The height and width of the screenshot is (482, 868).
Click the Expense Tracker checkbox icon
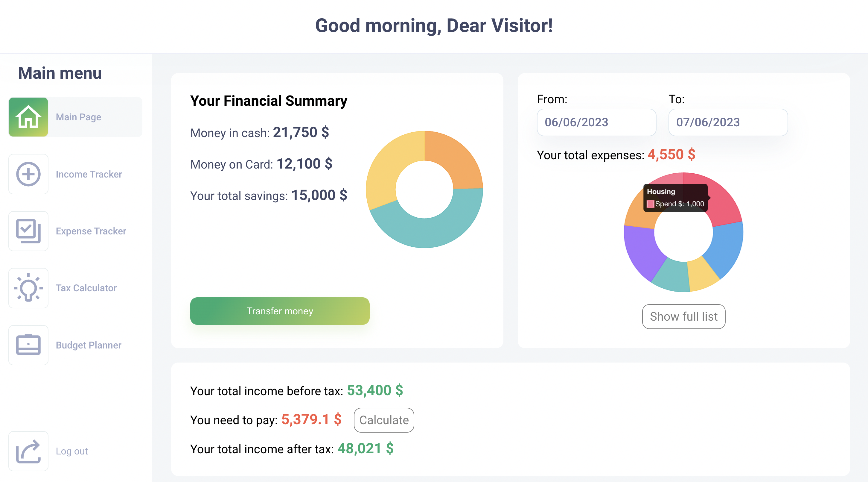tap(28, 231)
